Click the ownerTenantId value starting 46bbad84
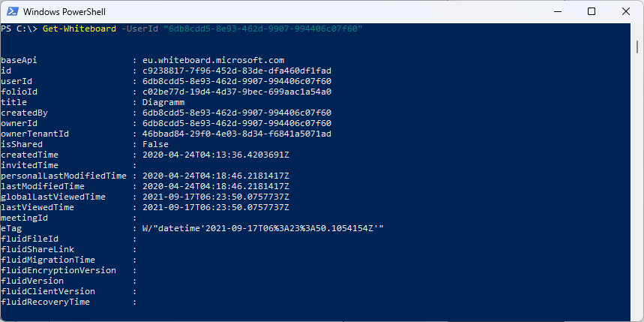Image resolution: width=644 pixels, height=322 pixels. click(237, 134)
